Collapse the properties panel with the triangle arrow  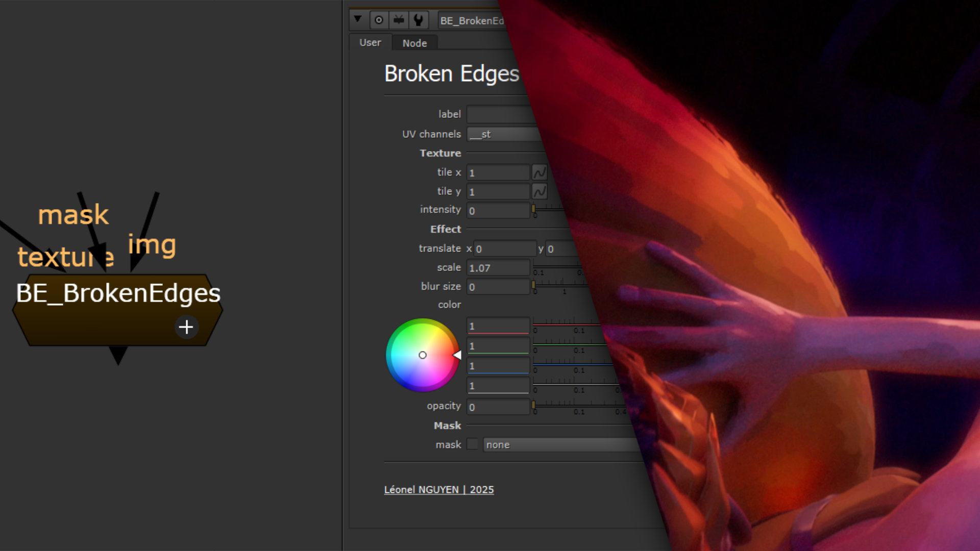point(358,19)
